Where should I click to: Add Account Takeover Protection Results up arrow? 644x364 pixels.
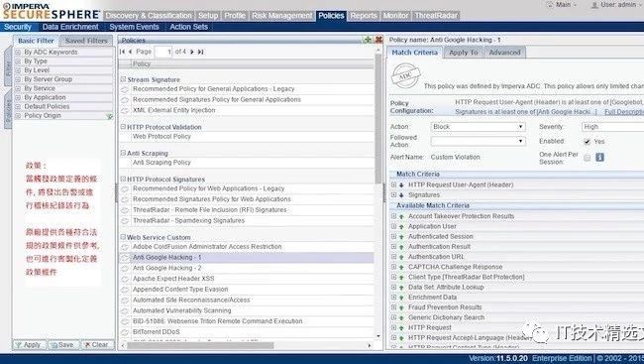pyautogui.click(x=401, y=216)
